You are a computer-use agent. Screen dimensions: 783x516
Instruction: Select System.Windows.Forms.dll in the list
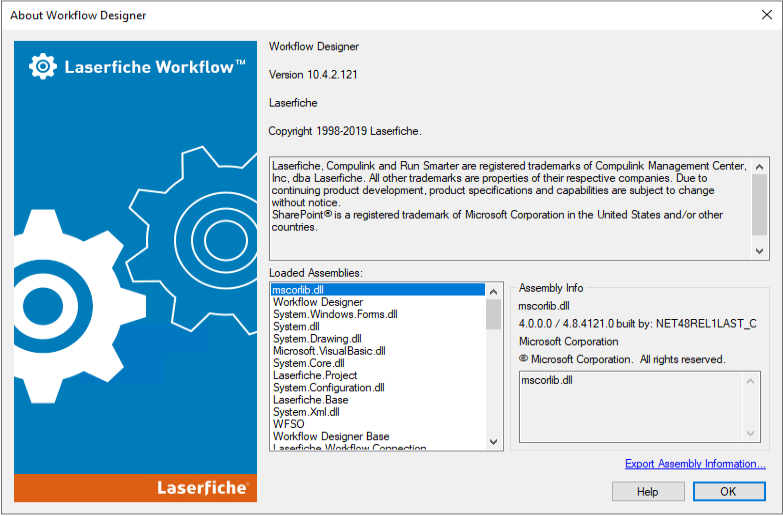click(x=378, y=314)
